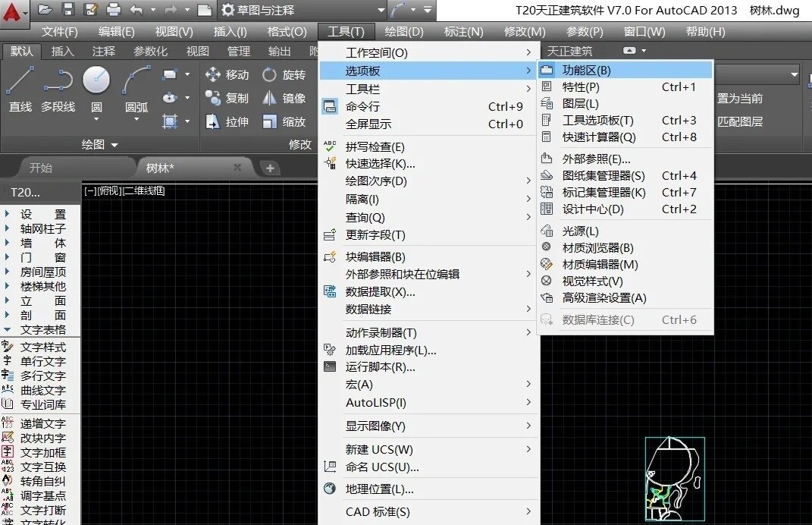Open the 文件(F) menu

coord(60,32)
